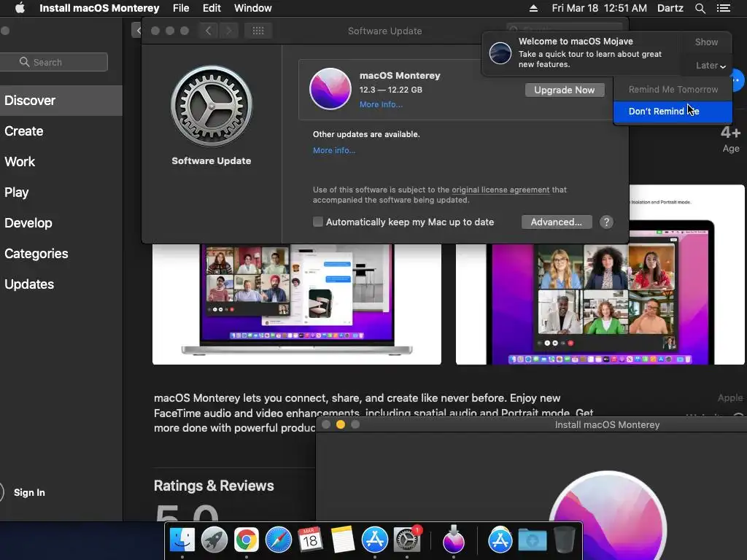Click the eject icon in menu bar

[x=533, y=8]
